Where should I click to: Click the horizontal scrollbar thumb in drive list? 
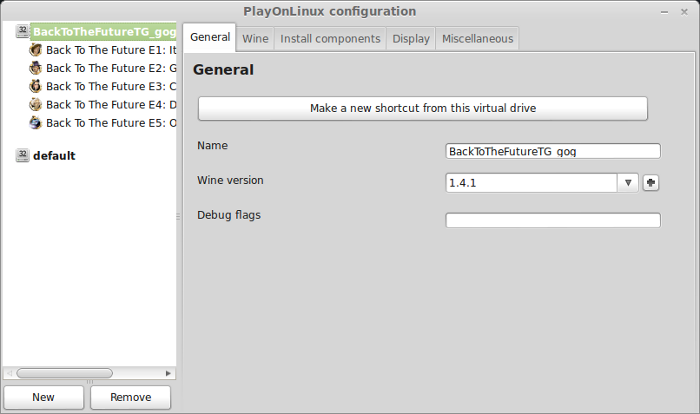tap(64, 373)
